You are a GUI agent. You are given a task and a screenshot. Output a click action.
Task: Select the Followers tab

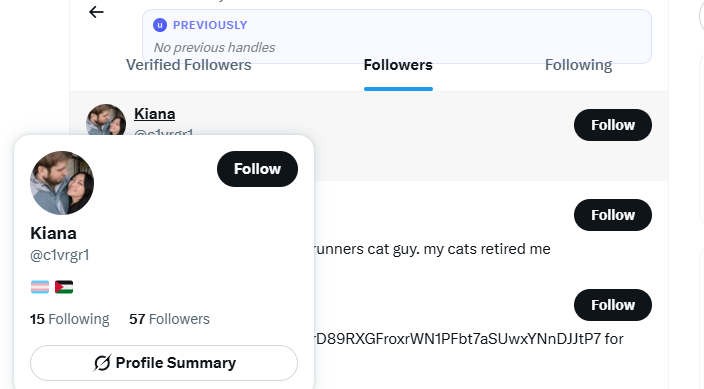398,65
